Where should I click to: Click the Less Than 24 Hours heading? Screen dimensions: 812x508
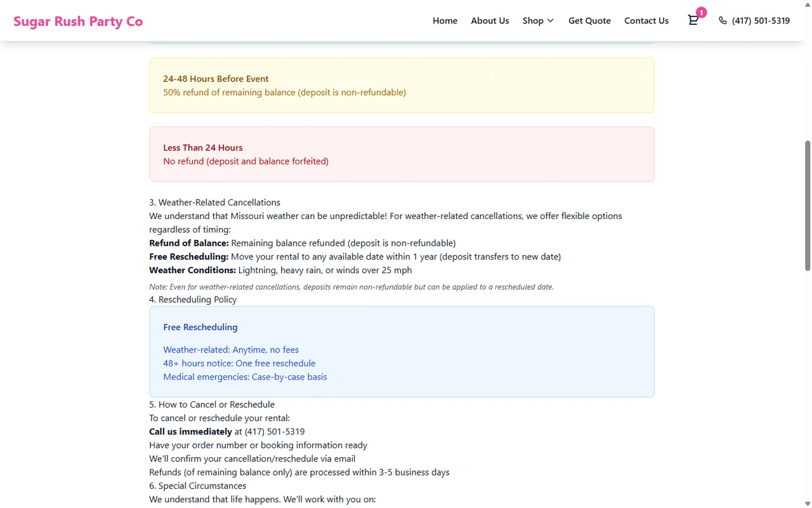coord(202,147)
